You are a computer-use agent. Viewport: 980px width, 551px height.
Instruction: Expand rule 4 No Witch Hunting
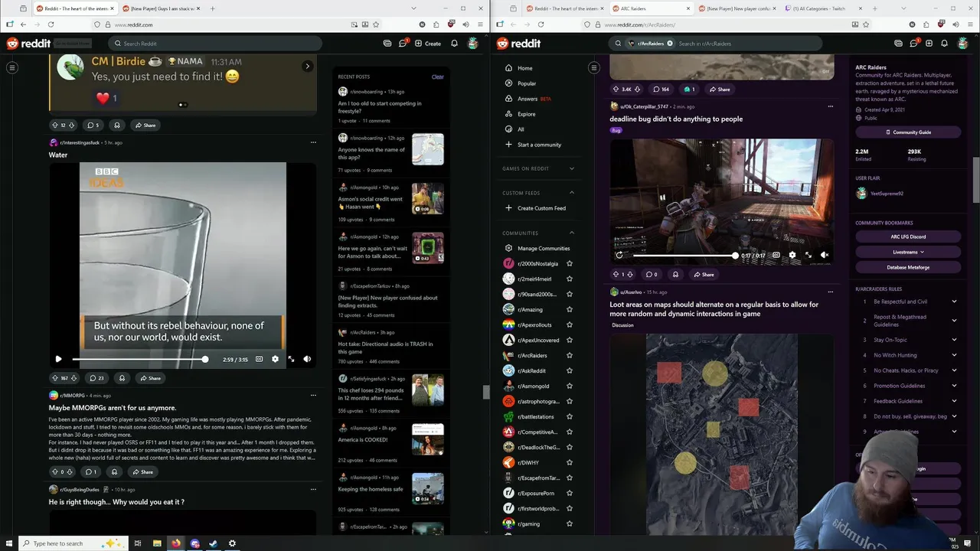954,355
